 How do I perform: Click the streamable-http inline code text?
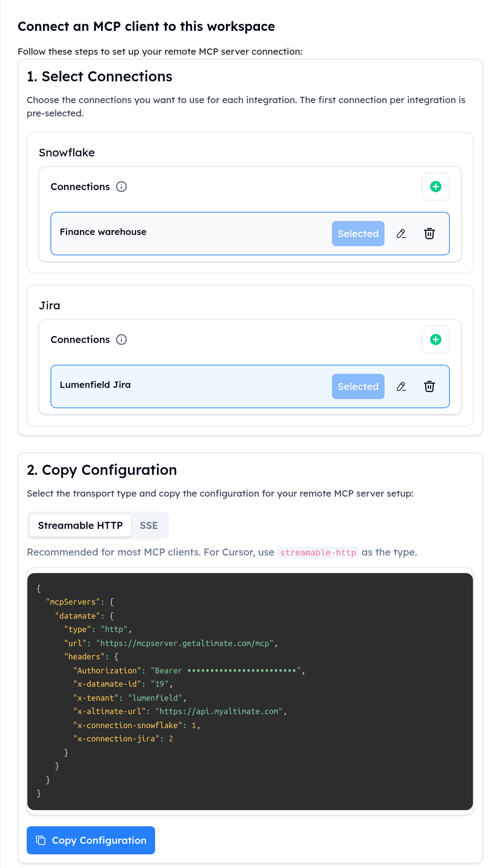(x=318, y=552)
